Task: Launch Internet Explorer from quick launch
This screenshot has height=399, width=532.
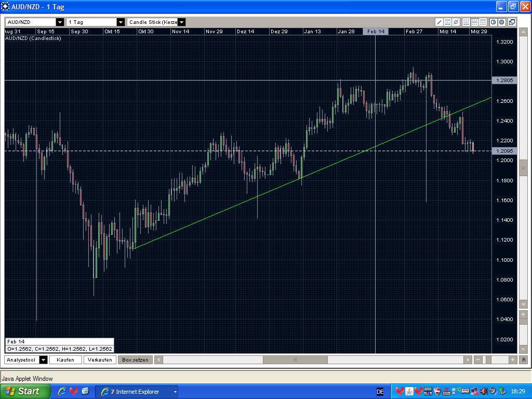Action: point(62,391)
